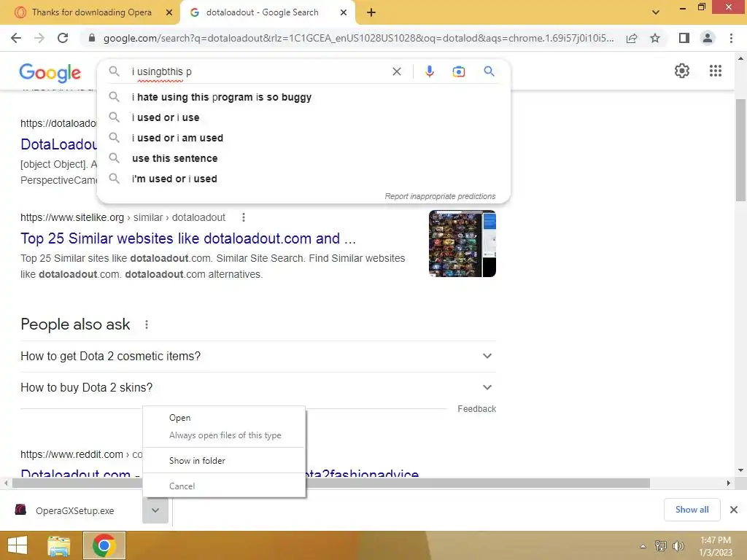Open network icon in system tray
Image resolution: width=747 pixels, height=560 pixels.
pyautogui.click(x=661, y=546)
